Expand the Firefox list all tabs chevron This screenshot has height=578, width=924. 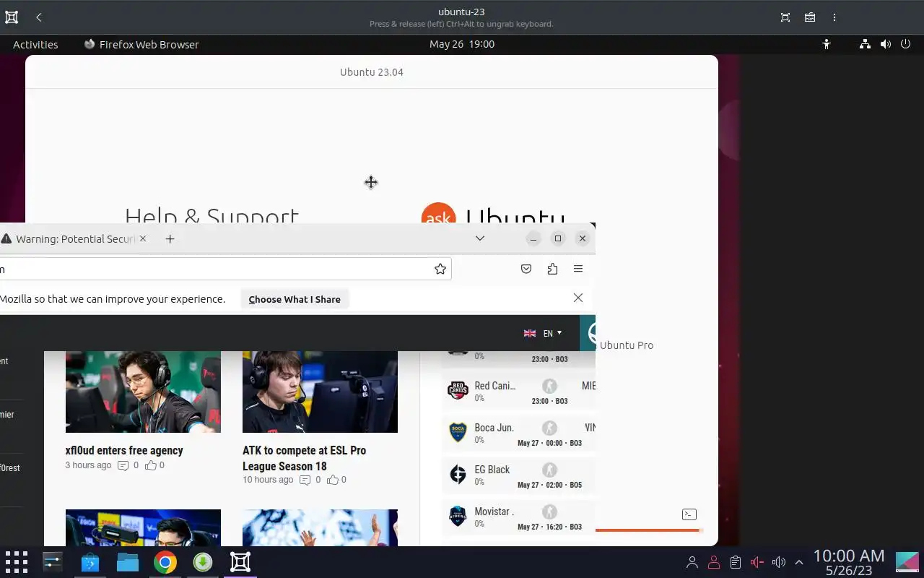tap(480, 238)
